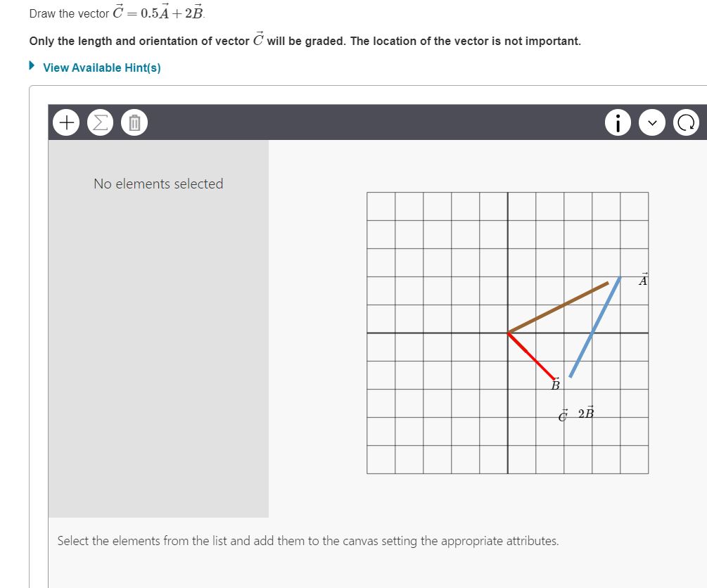Expand the chevron dropdown beside the info icon
The width and height of the screenshot is (707, 588).
(652, 122)
